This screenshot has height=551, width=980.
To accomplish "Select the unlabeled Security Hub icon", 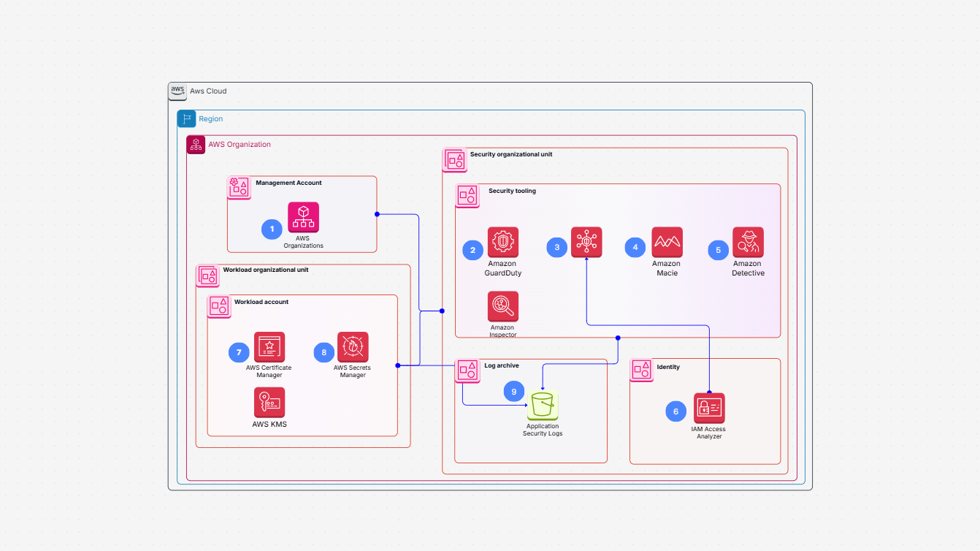I will [x=586, y=243].
